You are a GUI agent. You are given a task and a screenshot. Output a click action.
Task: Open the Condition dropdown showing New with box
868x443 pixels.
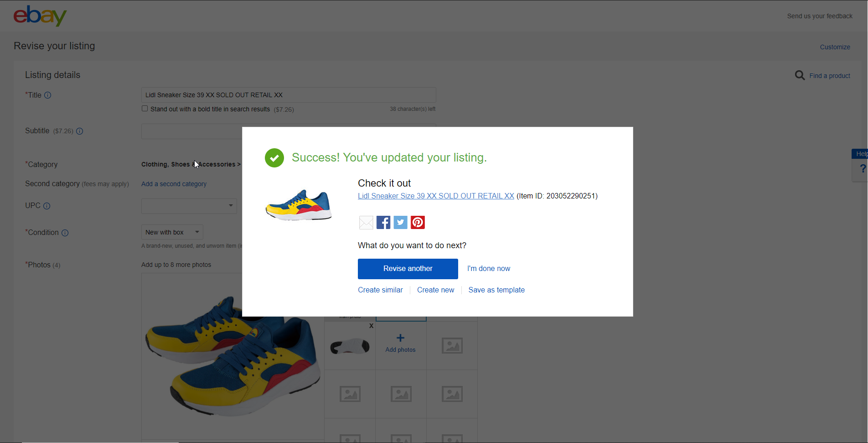[172, 232]
